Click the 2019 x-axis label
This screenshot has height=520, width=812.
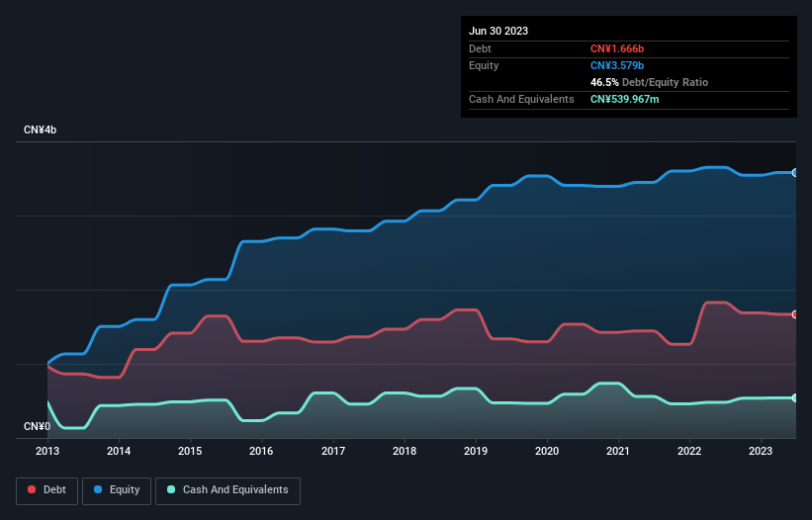[x=476, y=451]
